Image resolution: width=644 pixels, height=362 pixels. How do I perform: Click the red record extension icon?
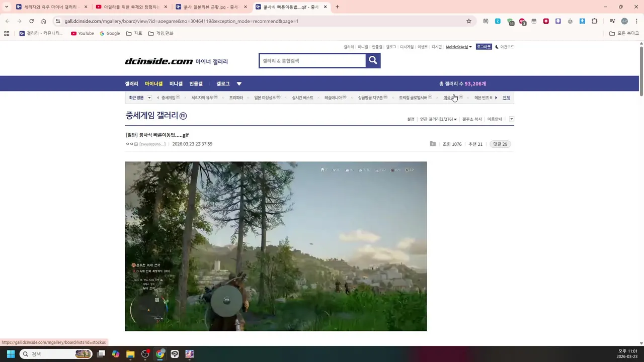(x=546, y=21)
